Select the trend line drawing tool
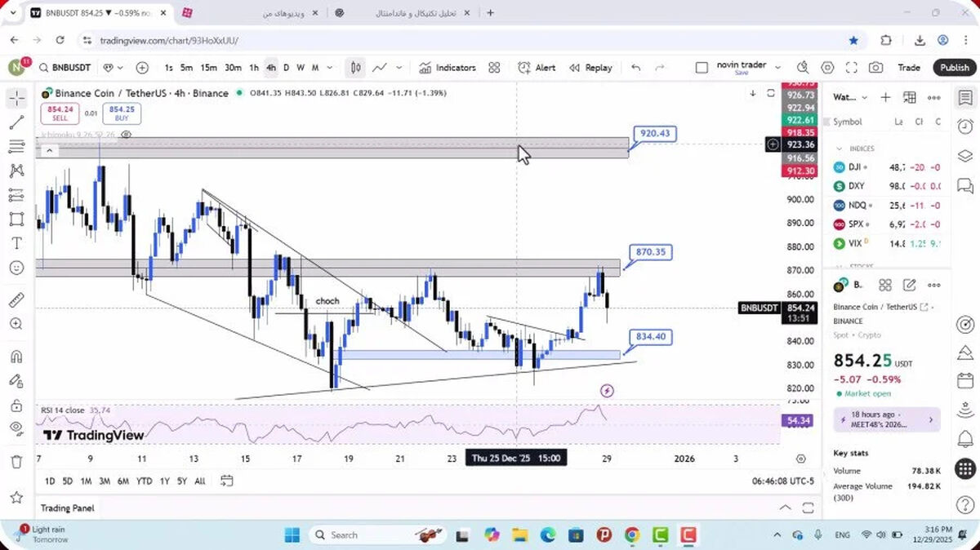This screenshot has width=980, height=550. (16, 122)
